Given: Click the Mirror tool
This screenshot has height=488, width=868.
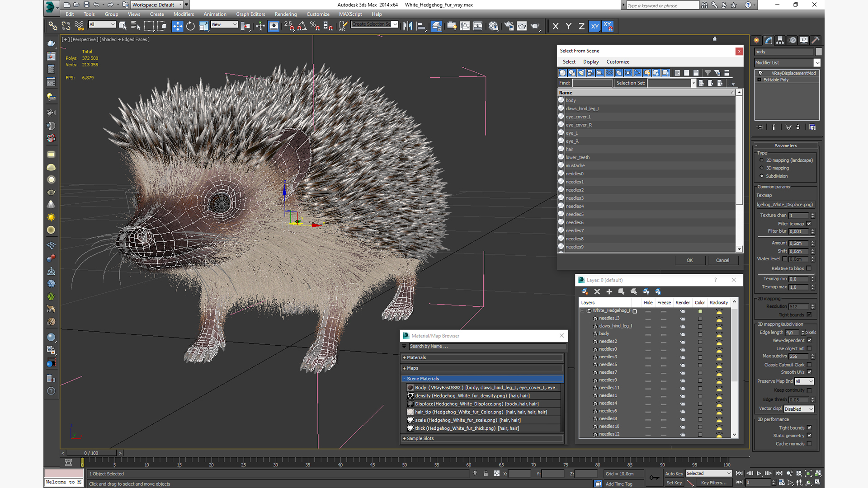Looking at the screenshot, I should (408, 26).
